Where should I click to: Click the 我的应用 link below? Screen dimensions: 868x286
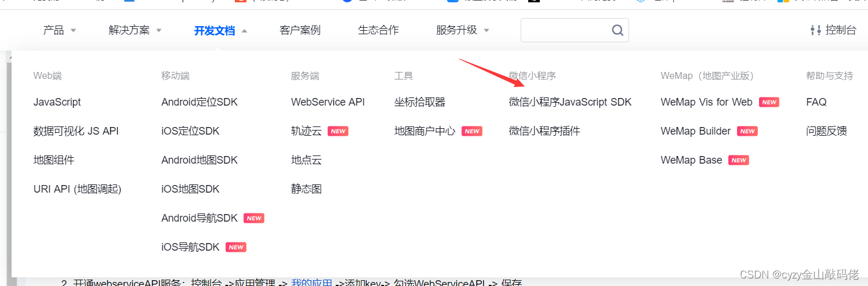[x=311, y=283]
